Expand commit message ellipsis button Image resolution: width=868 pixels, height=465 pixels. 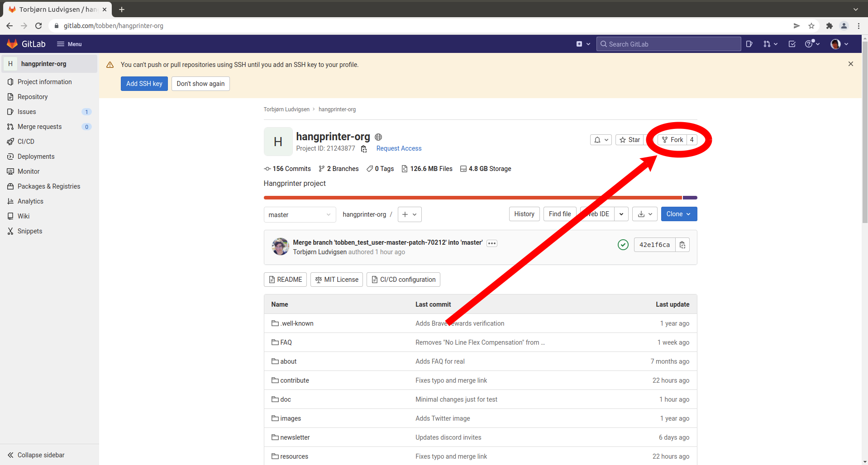[x=492, y=243]
